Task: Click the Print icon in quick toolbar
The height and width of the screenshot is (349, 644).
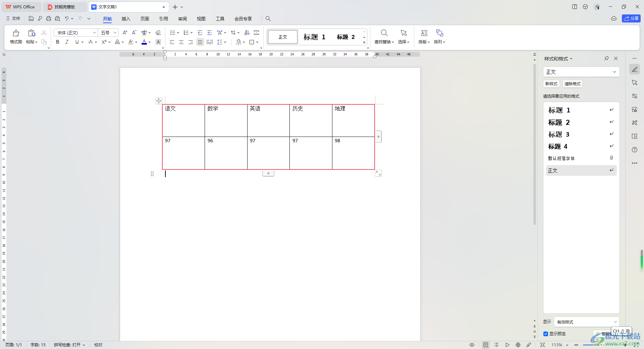Action: (x=49, y=18)
